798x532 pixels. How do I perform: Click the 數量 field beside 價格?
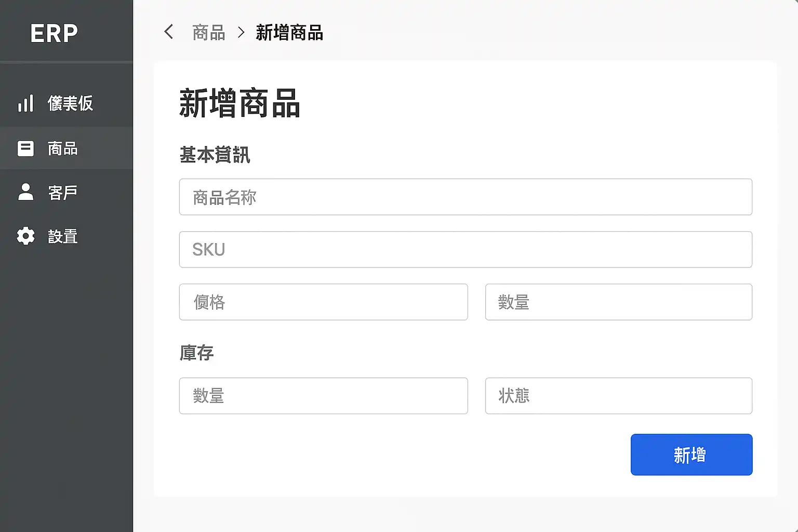point(618,302)
